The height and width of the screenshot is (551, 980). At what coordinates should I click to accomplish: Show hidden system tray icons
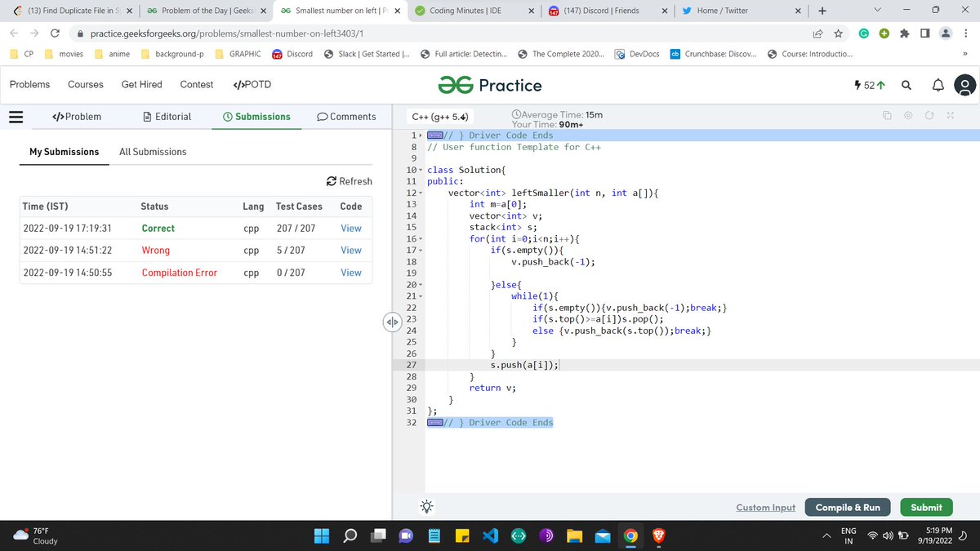(826, 536)
